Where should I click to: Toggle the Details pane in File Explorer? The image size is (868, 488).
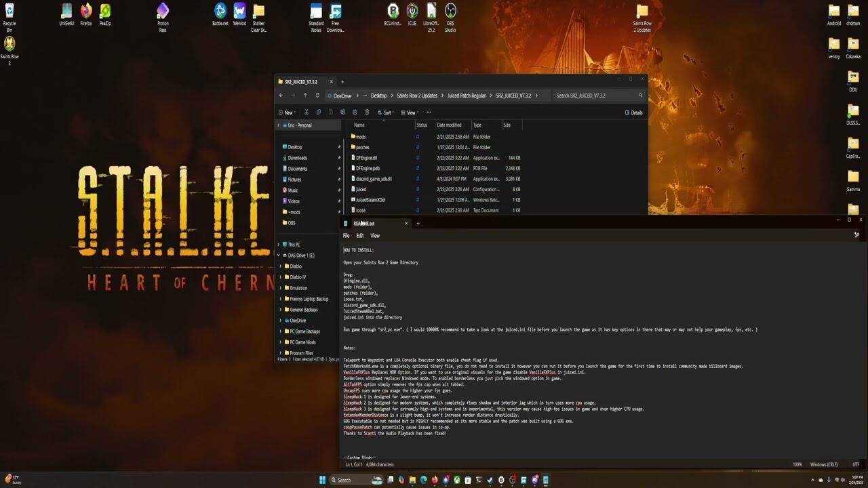coord(633,113)
